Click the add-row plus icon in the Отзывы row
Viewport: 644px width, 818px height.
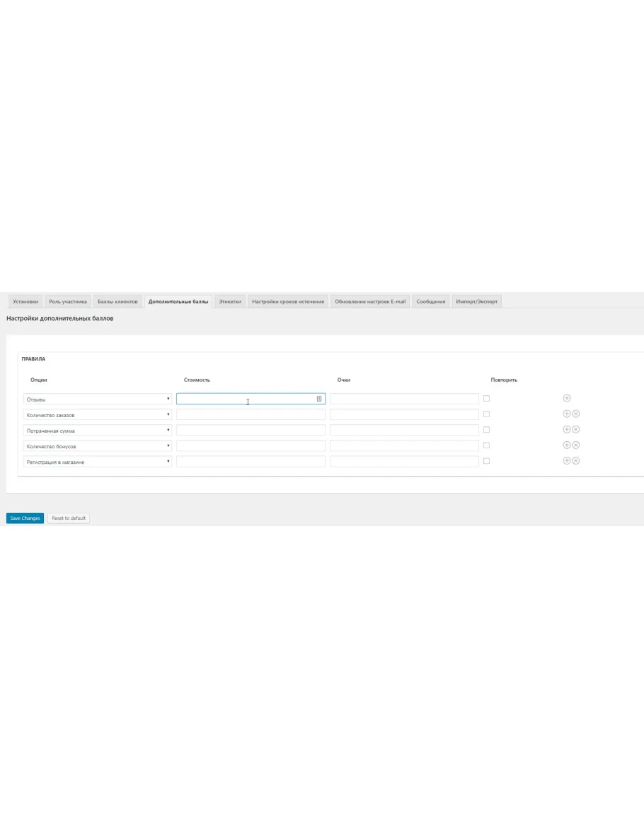[566, 399]
